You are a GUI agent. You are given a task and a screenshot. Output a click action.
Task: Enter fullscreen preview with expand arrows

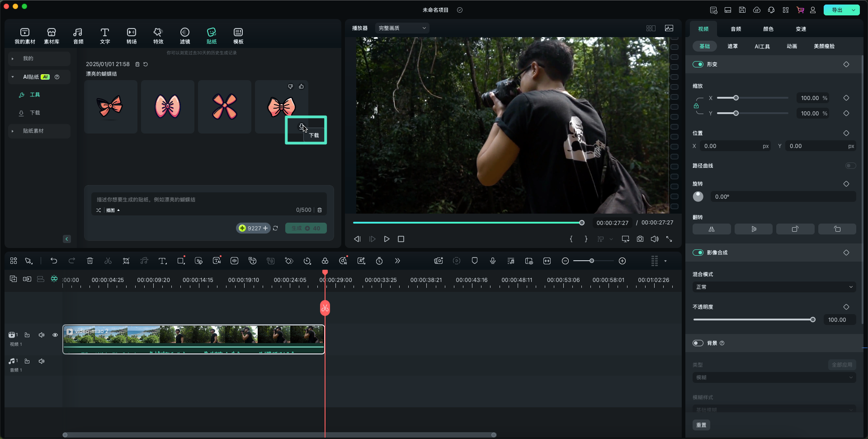click(669, 239)
